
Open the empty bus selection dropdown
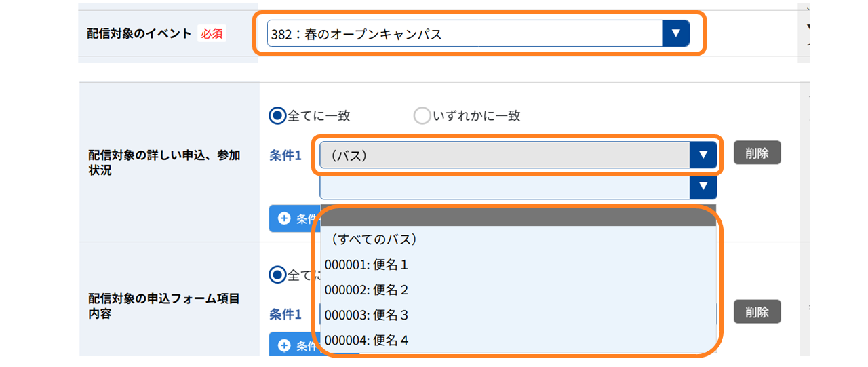pos(518,186)
